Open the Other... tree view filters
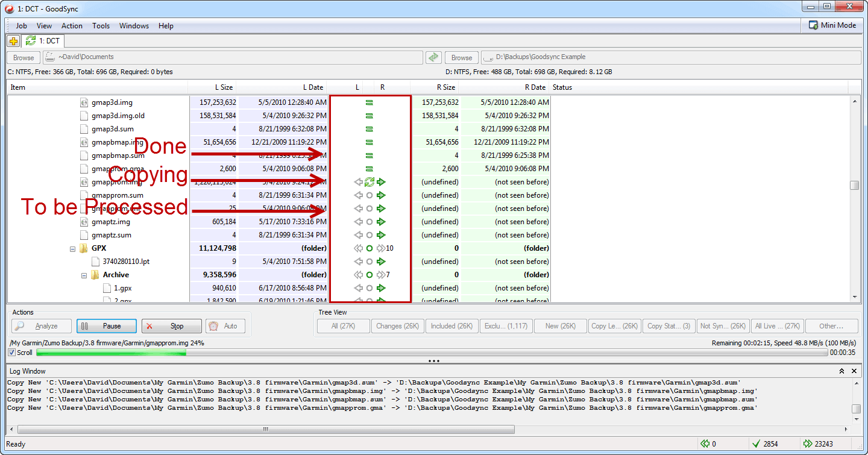The height and width of the screenshot is (455, 868). [x=831, y=326]
